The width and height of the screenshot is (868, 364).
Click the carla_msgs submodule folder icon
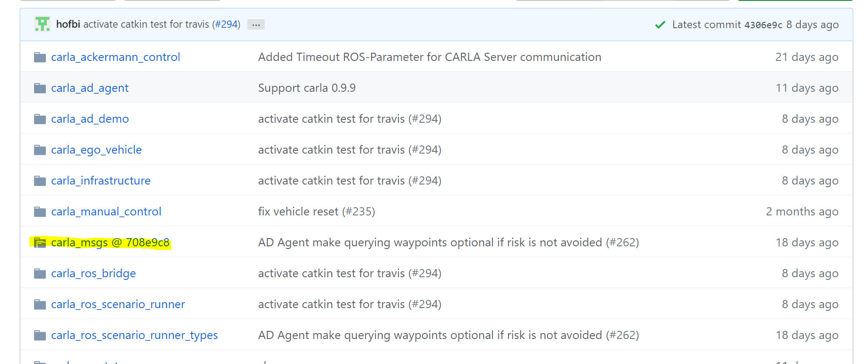40,243
